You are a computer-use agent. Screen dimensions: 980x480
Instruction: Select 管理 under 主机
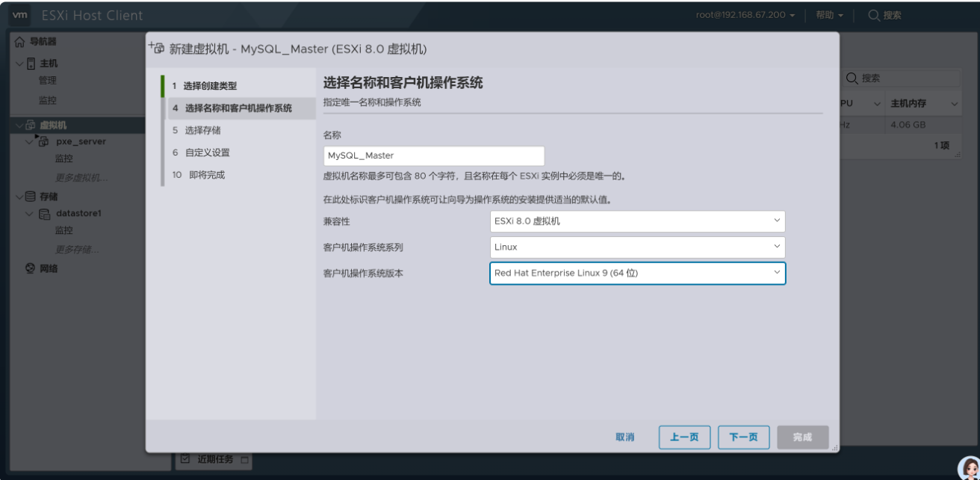(x=47, y=81)
